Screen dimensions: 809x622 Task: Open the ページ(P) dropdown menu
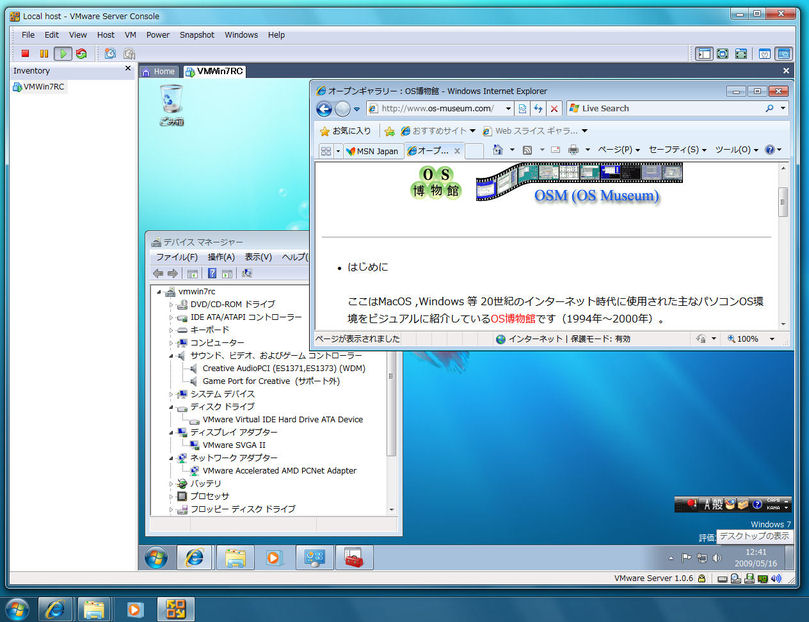pyautogui.click(x=619, y=150)
